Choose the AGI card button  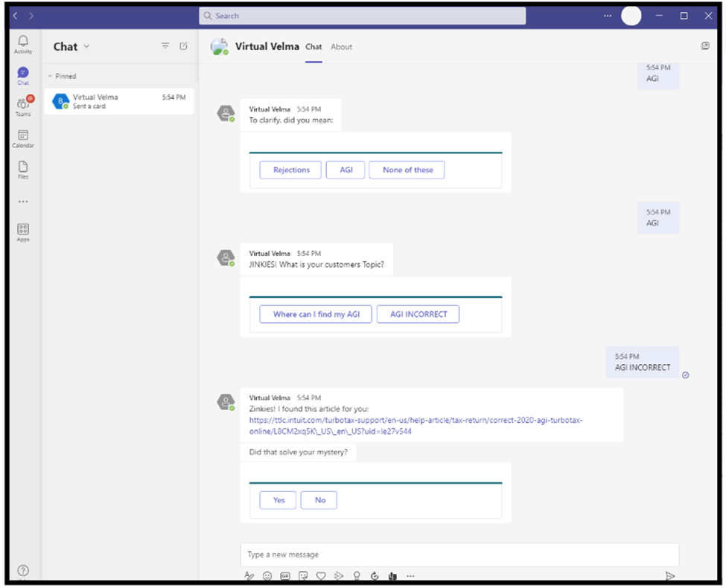[346, 170]
